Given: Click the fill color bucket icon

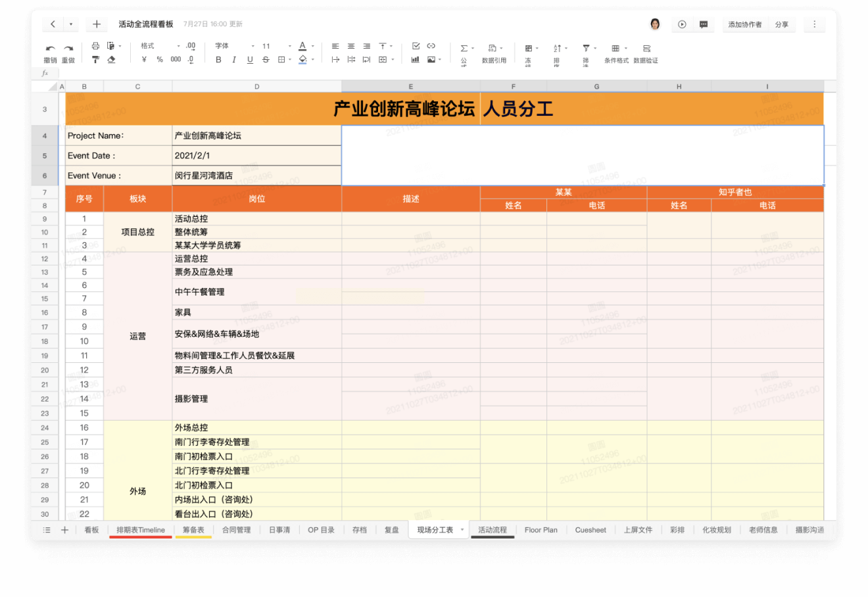Looking at the screenshot, I should tap(302, 59).
